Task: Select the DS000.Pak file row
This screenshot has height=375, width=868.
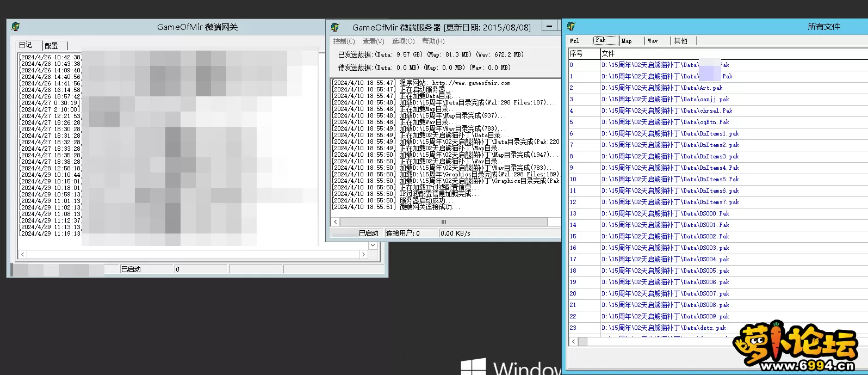Action: [x=718, y=213]
